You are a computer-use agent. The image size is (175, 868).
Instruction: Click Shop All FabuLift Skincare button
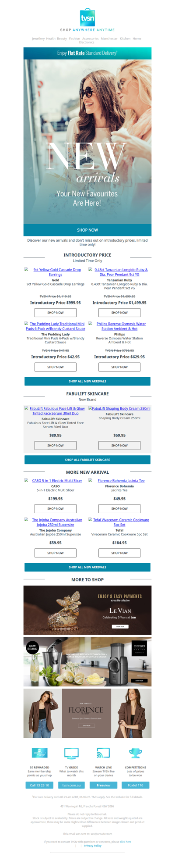pos(87,460)
